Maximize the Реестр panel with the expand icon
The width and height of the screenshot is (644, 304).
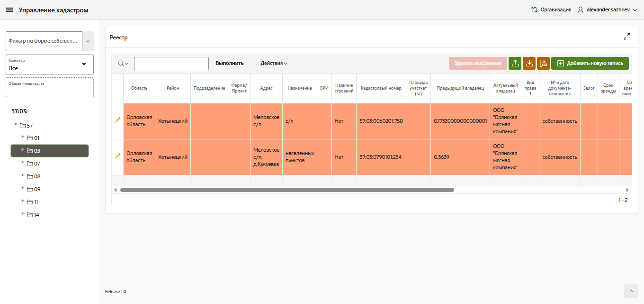tap(626, 37)
